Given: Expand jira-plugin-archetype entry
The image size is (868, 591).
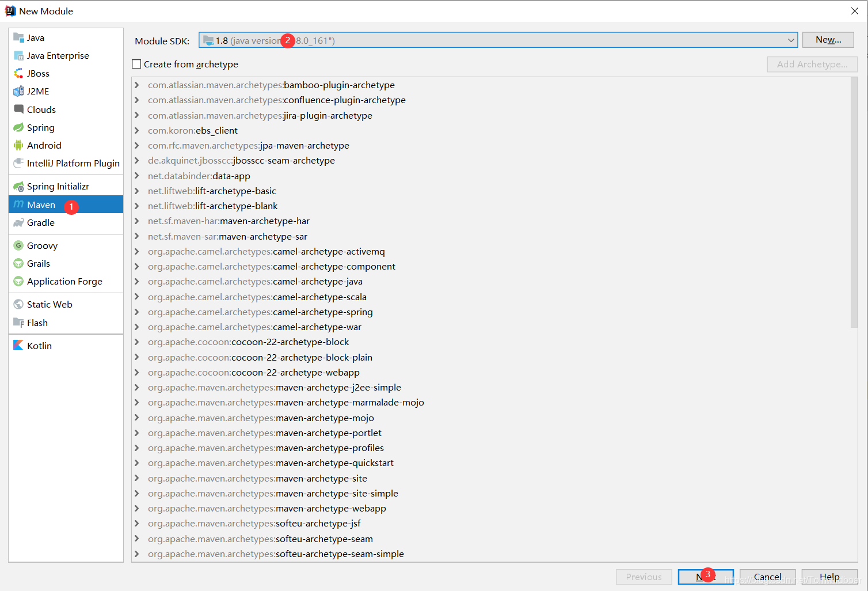Looking at the screenshot, I should [x=137, y=115].
